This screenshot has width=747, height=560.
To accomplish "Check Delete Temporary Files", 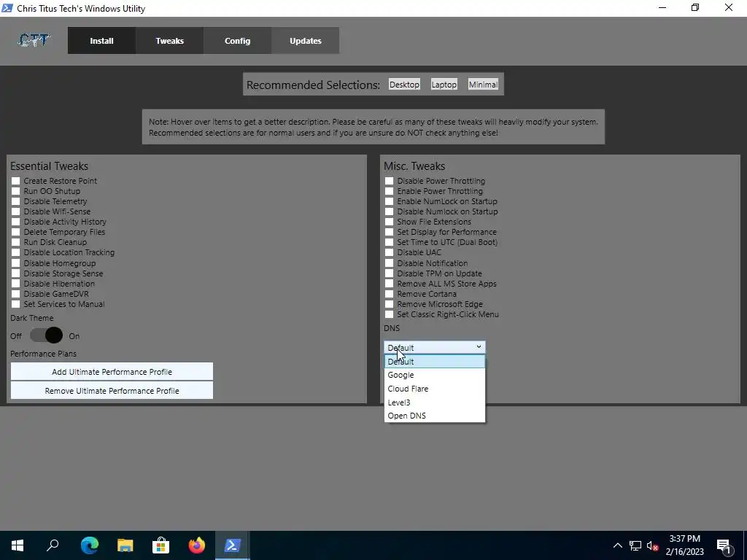I will 16,232.
